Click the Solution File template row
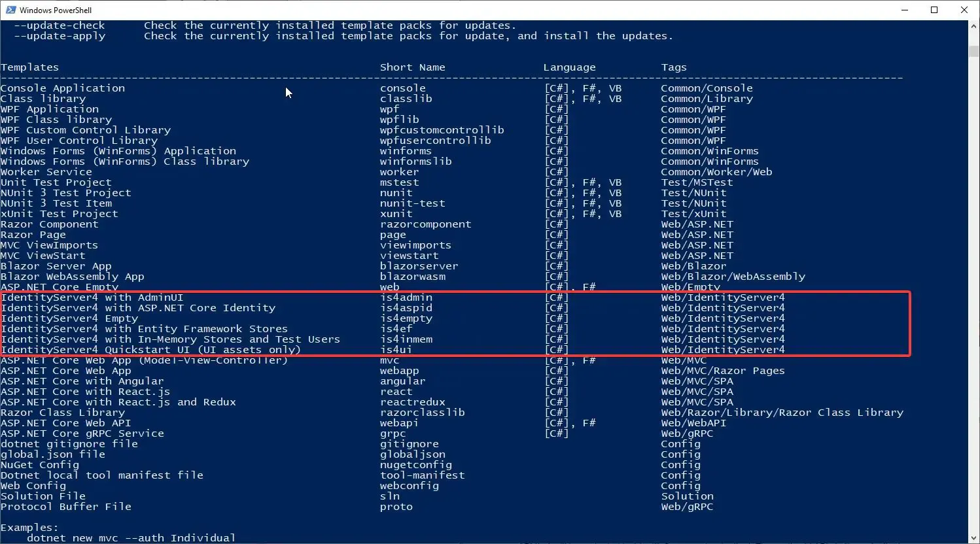 tap(43, 496)
